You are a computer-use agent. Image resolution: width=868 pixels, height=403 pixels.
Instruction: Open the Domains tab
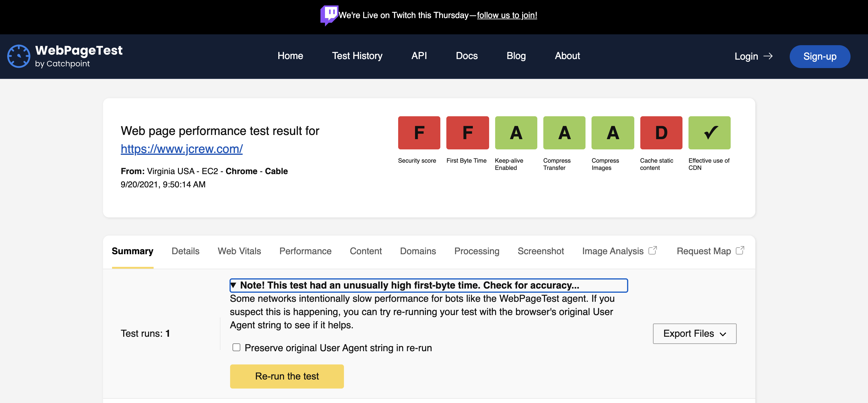pos(417,251)
